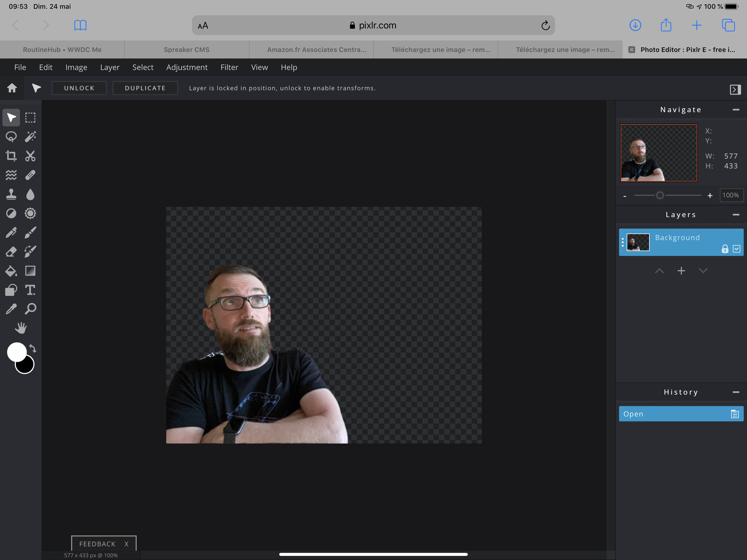Collapse the Navigate panel

tap(736, 110)
